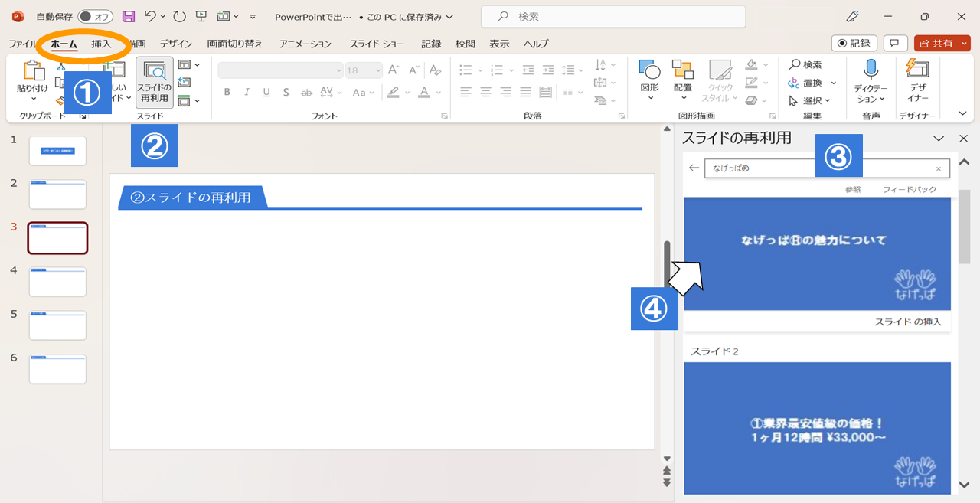This screenshot has height=503, width=980.
Task: Increase list indent level
Action: click(x=547, y=70)
